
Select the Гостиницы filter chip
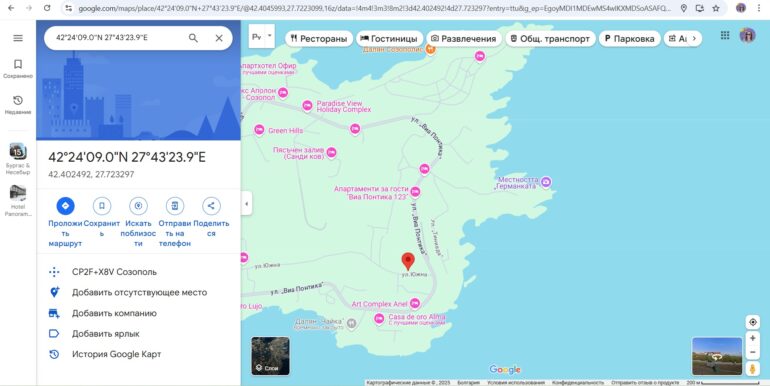coord(389,38)
